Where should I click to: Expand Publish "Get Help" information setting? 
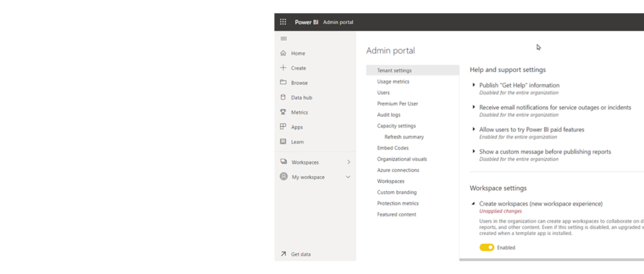(x=474, y=85)
